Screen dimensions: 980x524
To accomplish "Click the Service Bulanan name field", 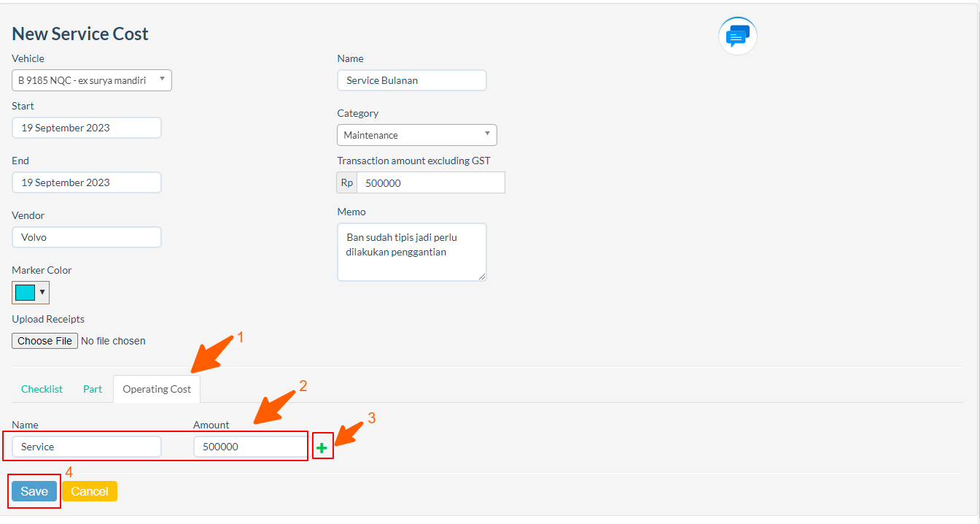I will 411,80.
